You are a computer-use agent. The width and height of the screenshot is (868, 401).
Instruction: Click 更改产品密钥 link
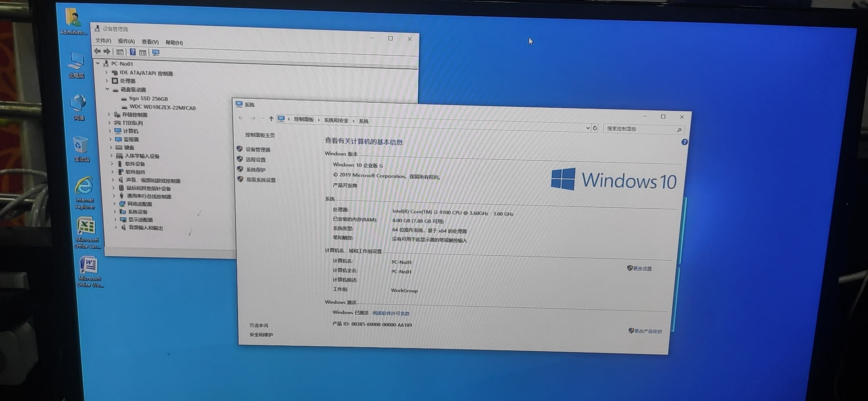[x=648, y=331]
